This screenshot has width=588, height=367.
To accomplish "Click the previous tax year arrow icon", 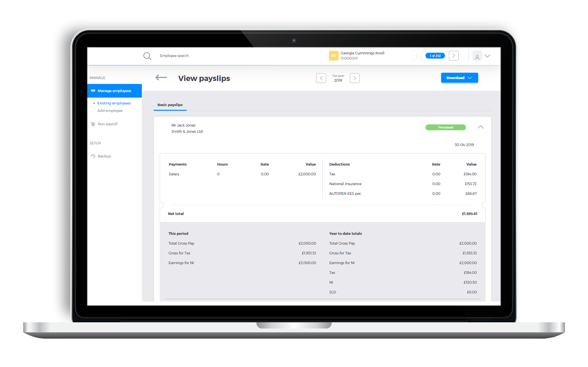I will tap(321, 78).
